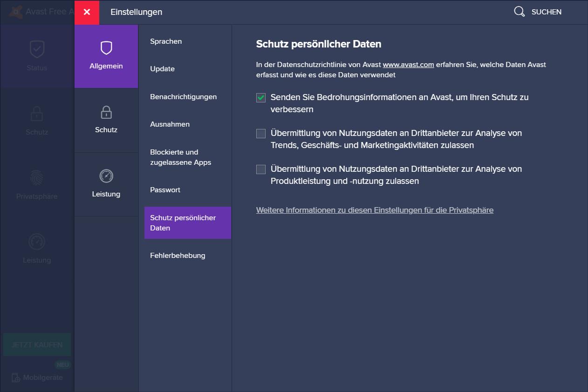
Task: Click the JETZT KAUFEN button
Action: (37, 345)
